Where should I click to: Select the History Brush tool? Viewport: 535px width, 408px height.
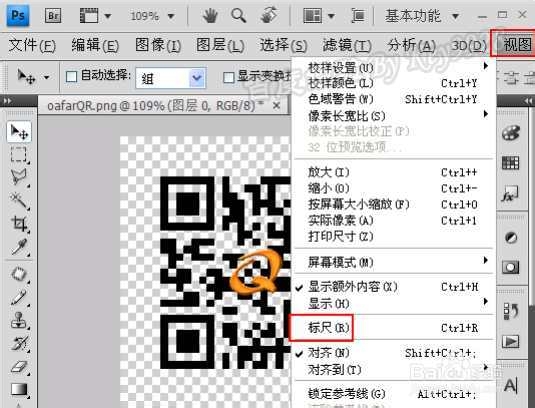(x=19, y=344)
